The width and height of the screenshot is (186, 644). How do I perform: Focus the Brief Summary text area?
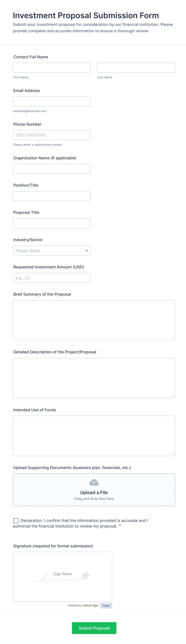coord(94,320)
